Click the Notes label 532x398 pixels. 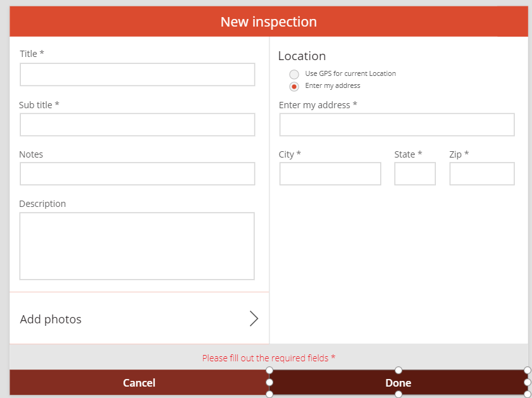(31, 154)
